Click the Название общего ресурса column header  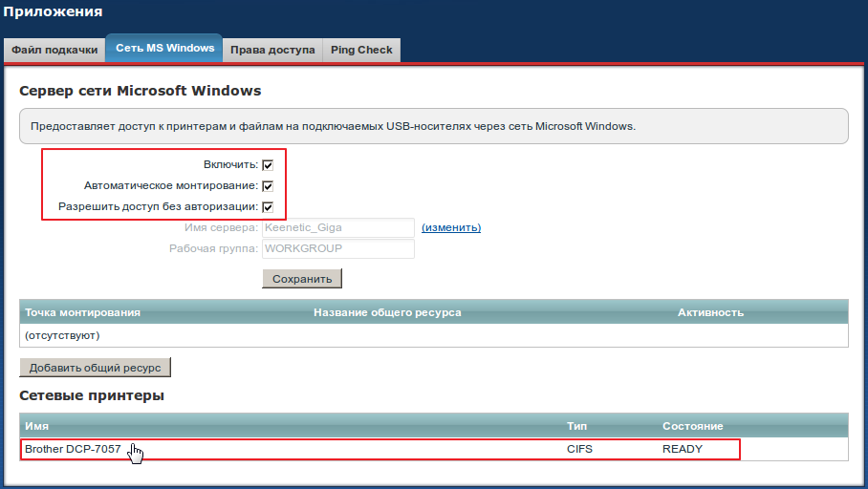click(x=387, y=312)
